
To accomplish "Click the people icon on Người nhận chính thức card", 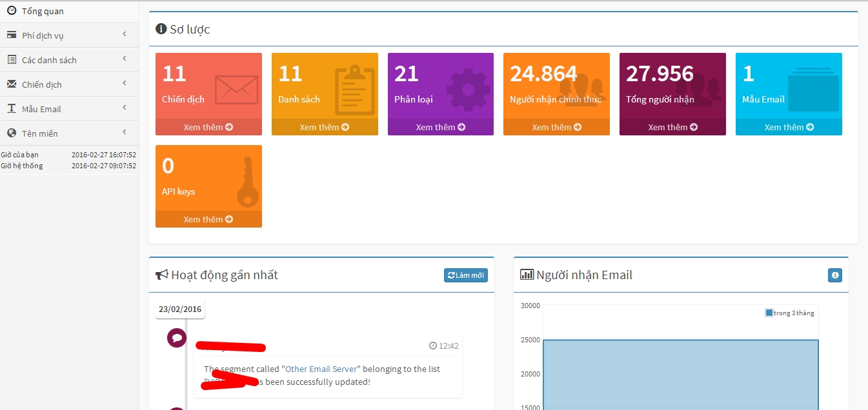I will click(581, 88).
